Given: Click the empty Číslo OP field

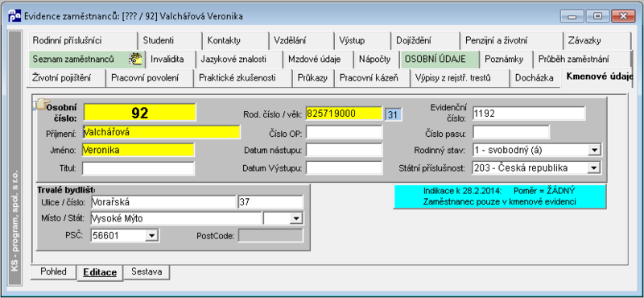Looking at the screenshot, I should coord(345,132).
